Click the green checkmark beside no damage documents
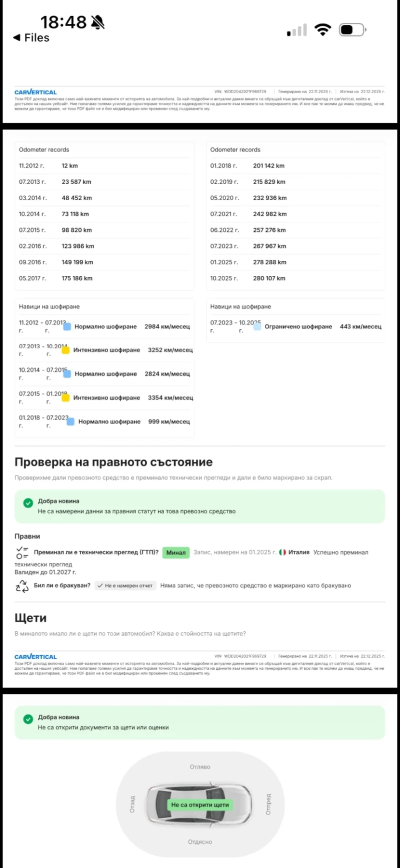This screenshot has height=868, width=400. (28, 719)
